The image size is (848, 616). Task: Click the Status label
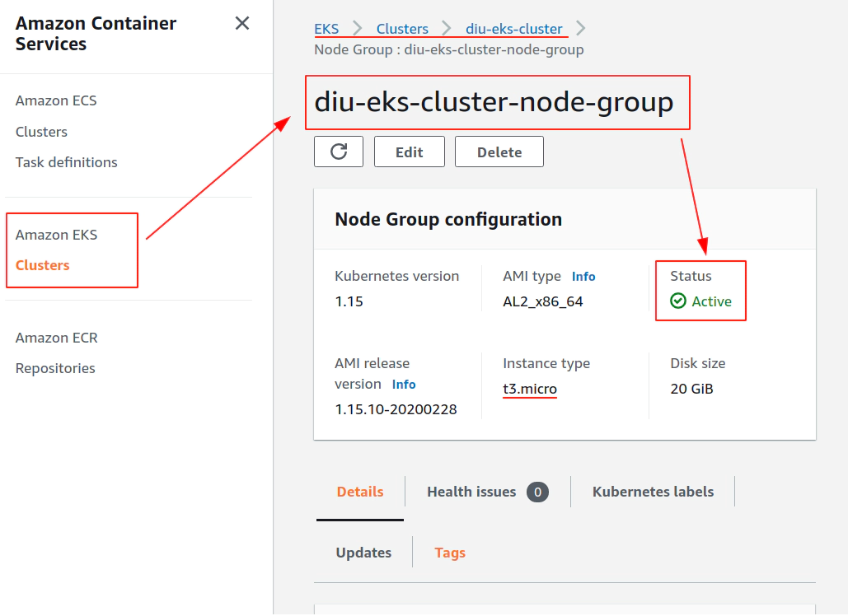click(691, 276)
